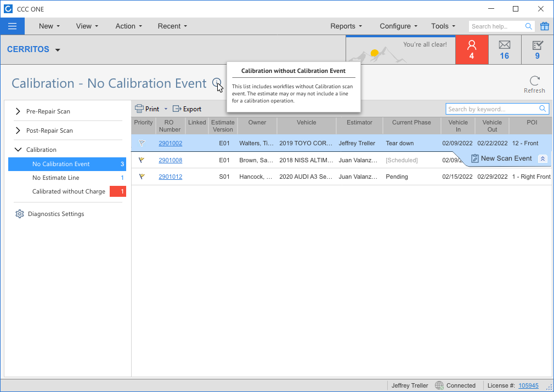Screen dimensions: 554x392
Task: Open license number 105945 link
Action: point(528,385)
